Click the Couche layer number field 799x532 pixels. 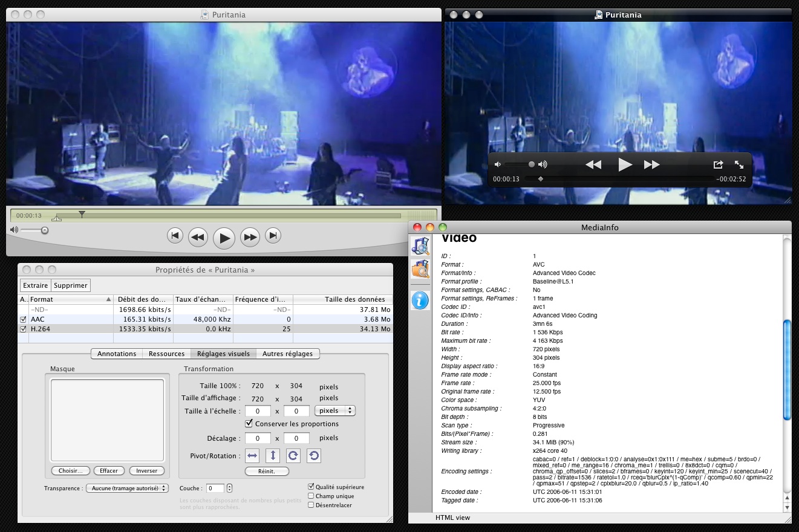pos(215,488)
